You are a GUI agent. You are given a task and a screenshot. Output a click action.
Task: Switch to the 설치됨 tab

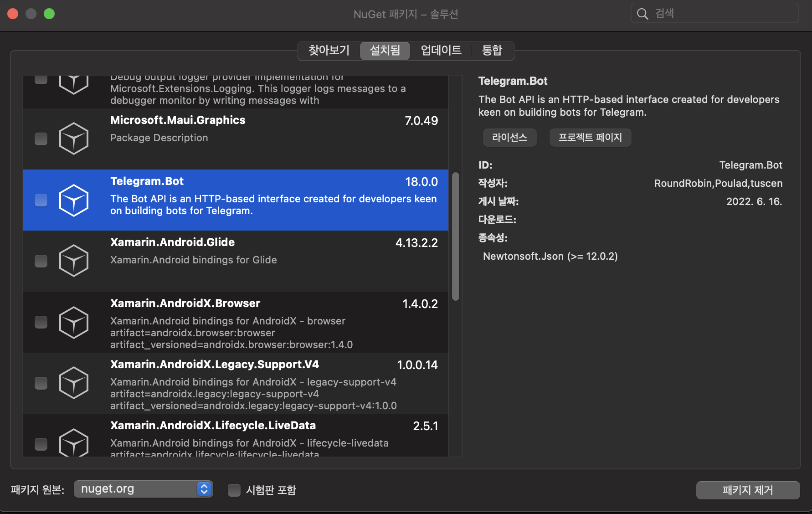pyautogui.click(x=385, y=50)
